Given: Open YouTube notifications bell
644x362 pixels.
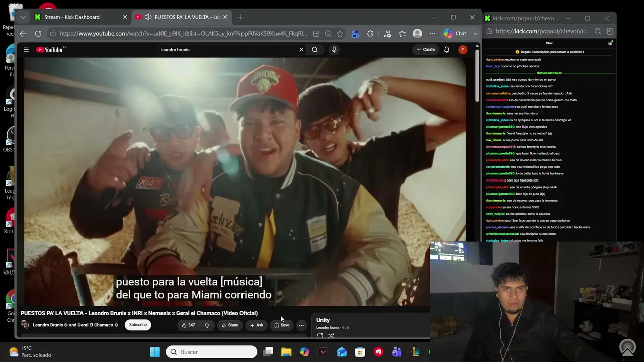Looking at the screenshot, I should pos(446,50).
